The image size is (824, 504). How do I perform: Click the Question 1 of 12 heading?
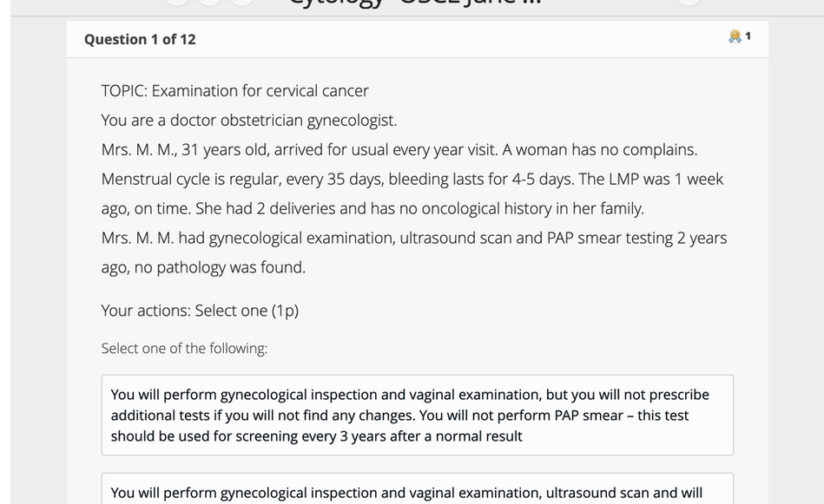140,39
